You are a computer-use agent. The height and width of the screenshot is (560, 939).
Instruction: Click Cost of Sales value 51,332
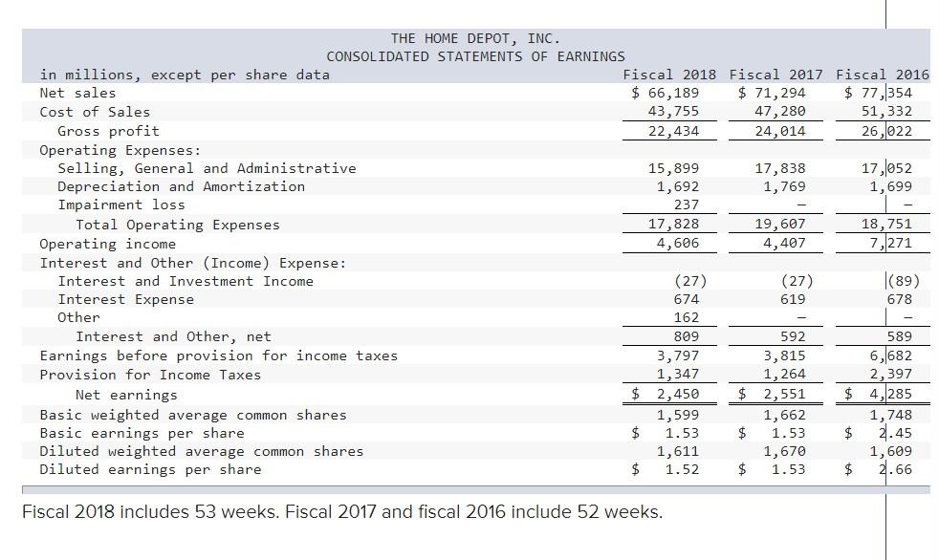coord(887,112)
